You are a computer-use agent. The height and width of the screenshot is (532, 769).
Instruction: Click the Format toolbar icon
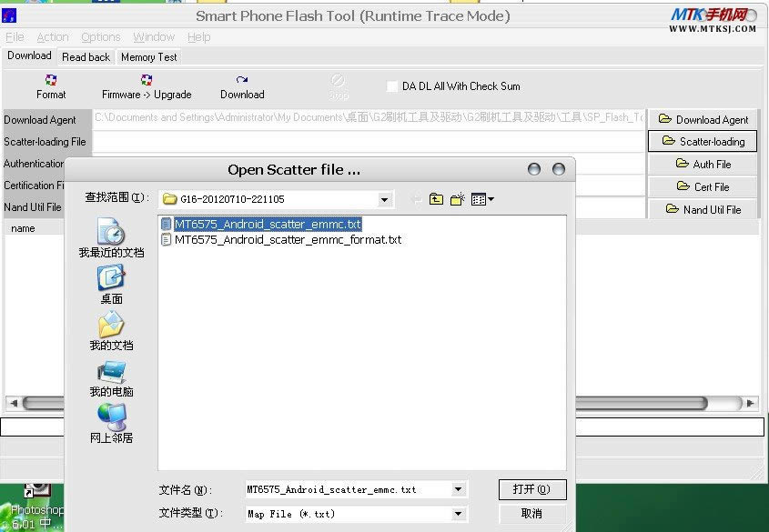pyautogui.click(x=51, y=86)
